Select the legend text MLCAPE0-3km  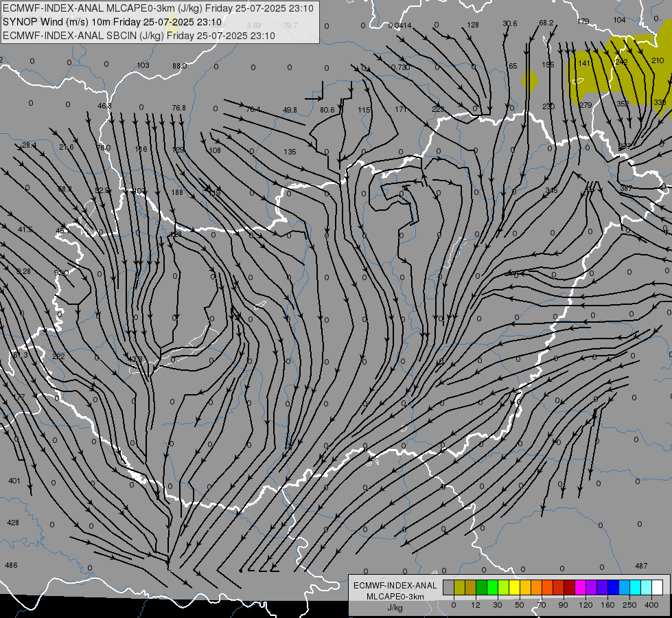click(x=395, y=597)
